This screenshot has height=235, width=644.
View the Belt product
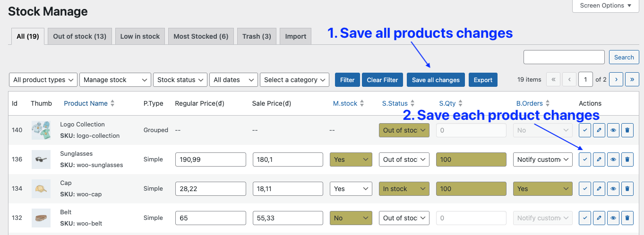pos(613,218)
